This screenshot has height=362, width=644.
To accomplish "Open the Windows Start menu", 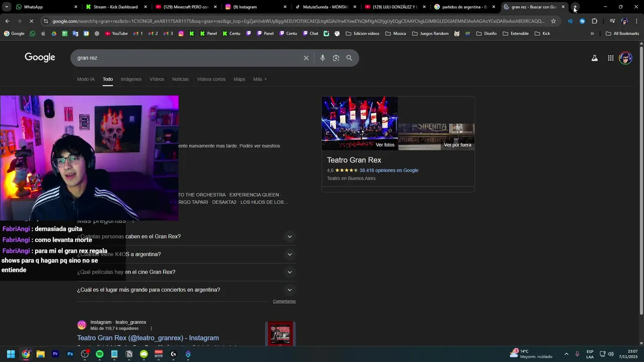I will [11, 354].
